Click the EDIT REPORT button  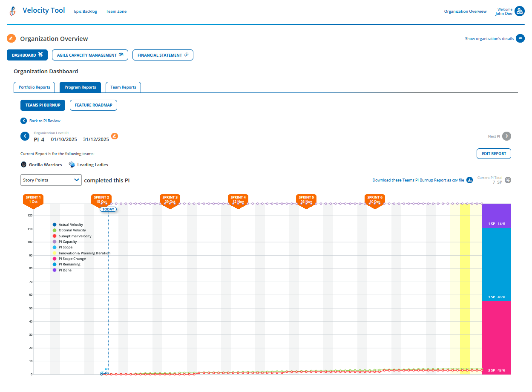[x=494, y=153]
